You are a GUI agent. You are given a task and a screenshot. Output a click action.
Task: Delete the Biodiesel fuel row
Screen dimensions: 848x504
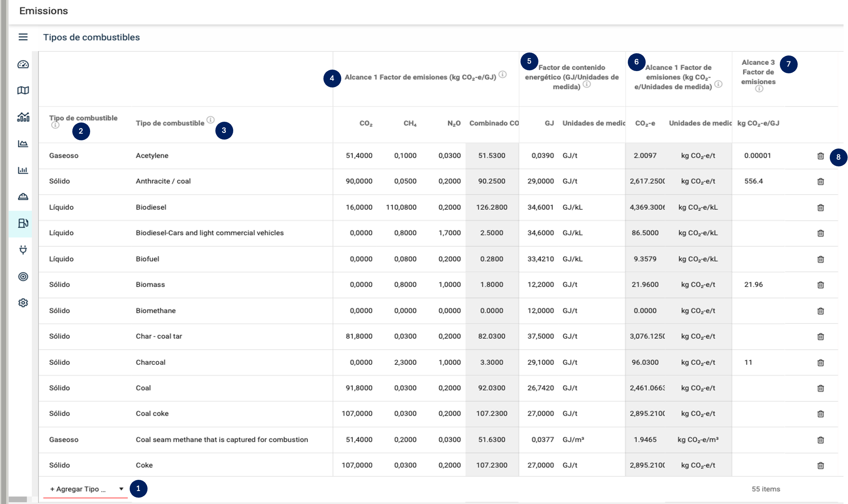pos(820,208)
